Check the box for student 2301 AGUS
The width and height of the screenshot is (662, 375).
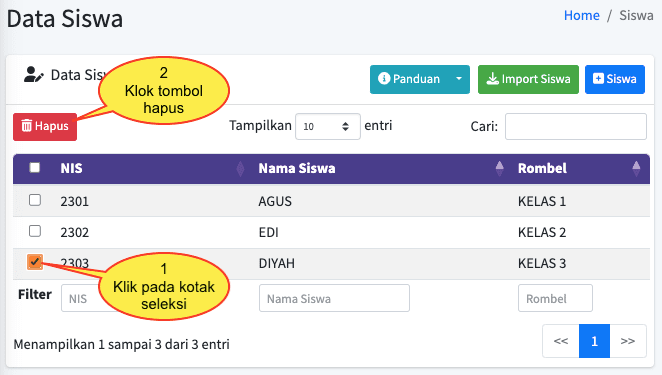pos(35,200)
